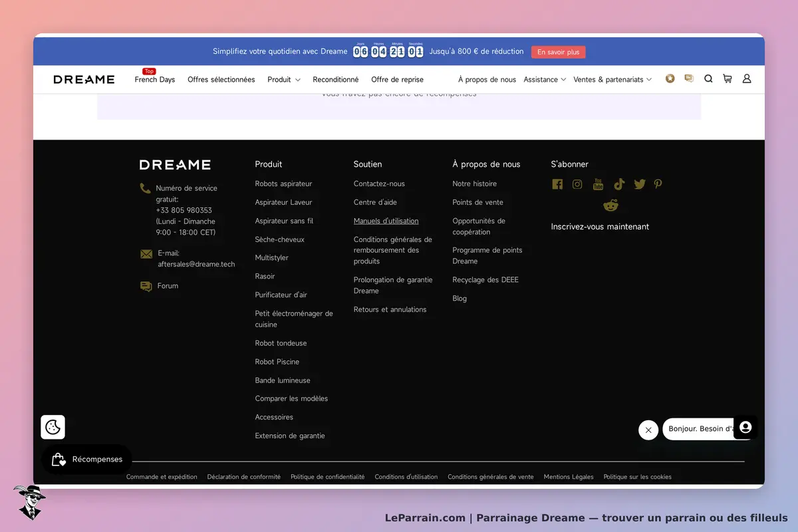Open the Offre de reprise menu item
798x532 pixels.
tap(398, 79)
